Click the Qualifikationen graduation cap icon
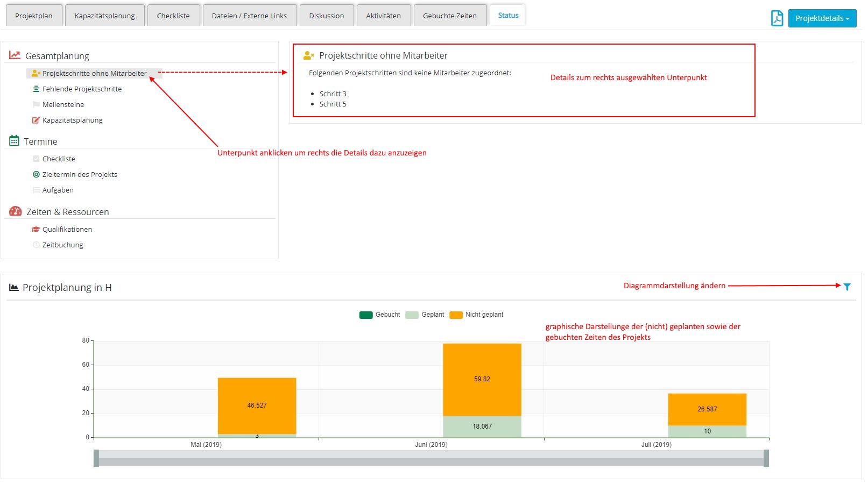 [36, 229]
